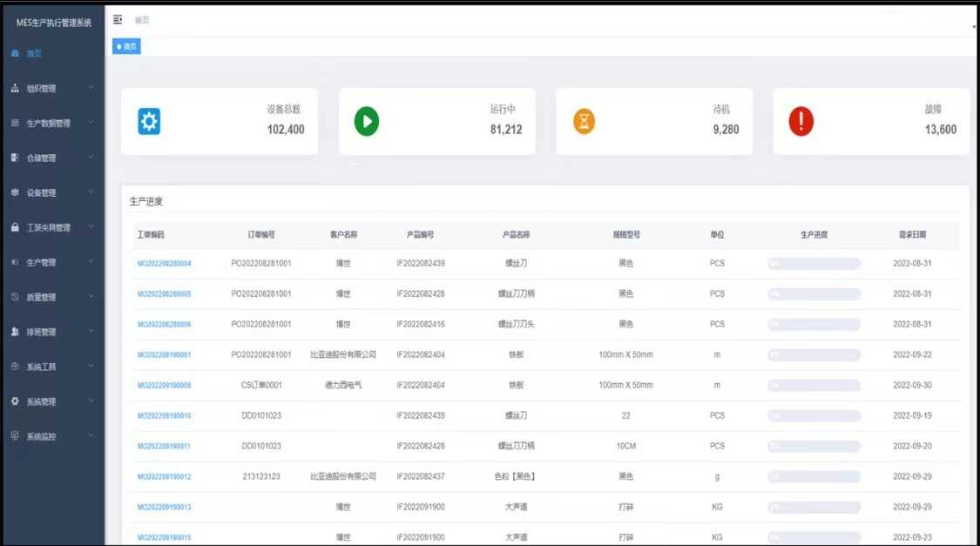Viewport: 980px width, 546px height.
Task: Click product name 螺丝刀刀头
Action: (x=516, y=325)
